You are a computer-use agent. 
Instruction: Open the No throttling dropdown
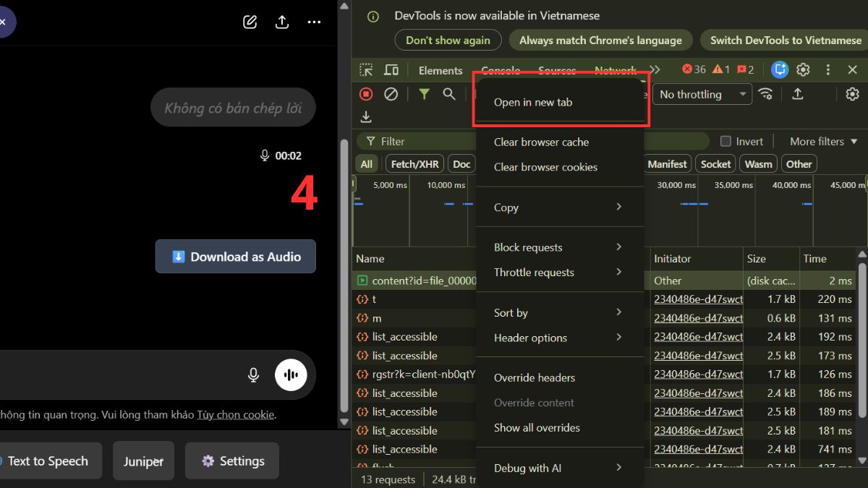click(702, 94)
